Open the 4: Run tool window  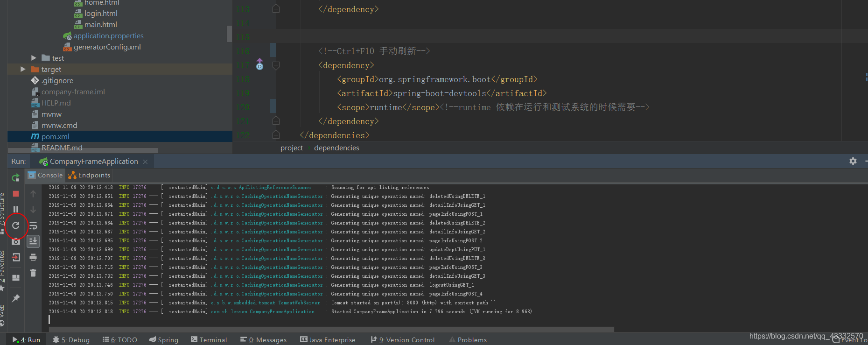(x=26, y=340)
